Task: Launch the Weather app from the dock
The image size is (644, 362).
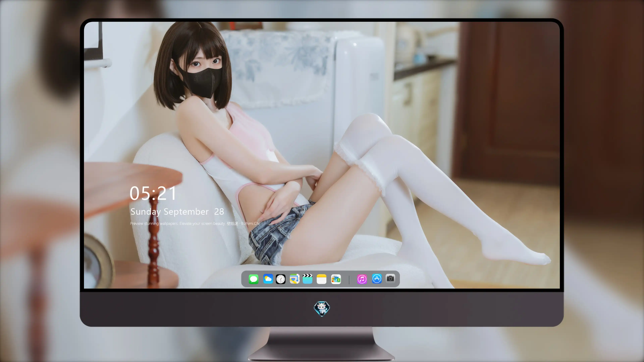Action: (268, 279)
